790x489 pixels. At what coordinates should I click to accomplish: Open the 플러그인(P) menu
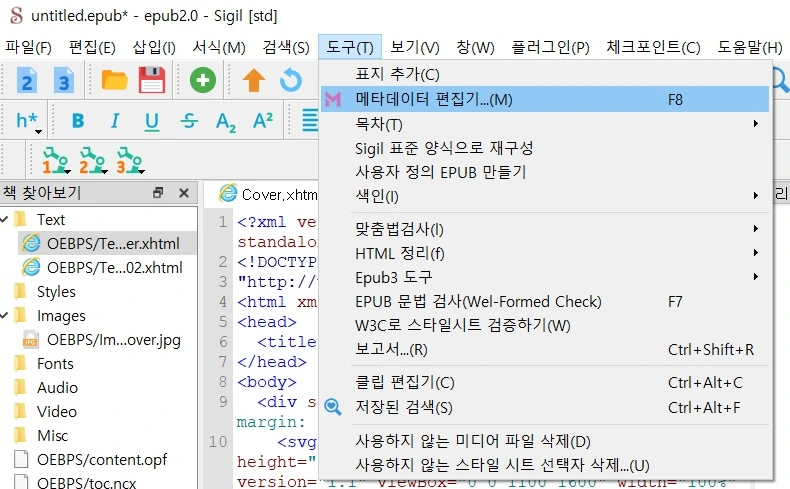pos(550,47)
